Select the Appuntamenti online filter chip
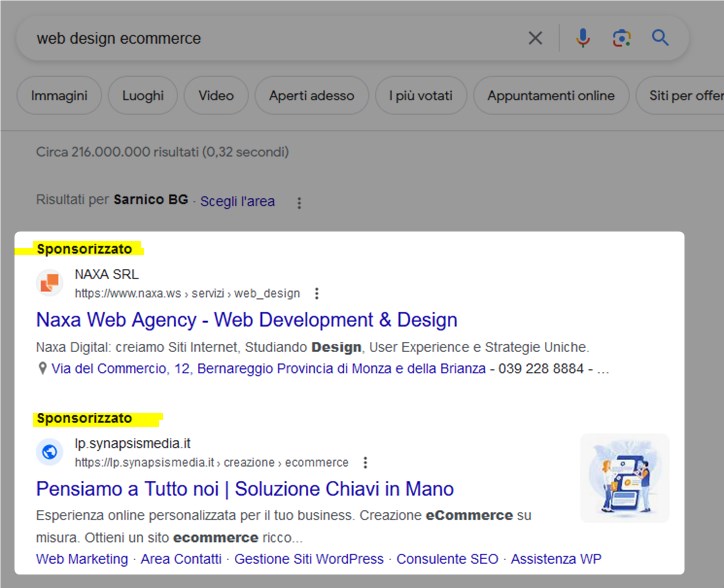Screen dimensions: 724x588 551,96
